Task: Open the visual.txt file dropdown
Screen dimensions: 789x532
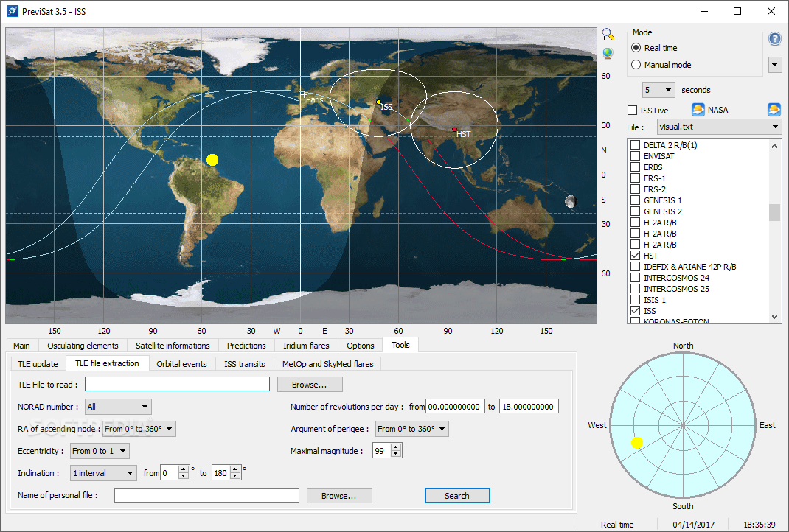Action: (x=719, y=127)
